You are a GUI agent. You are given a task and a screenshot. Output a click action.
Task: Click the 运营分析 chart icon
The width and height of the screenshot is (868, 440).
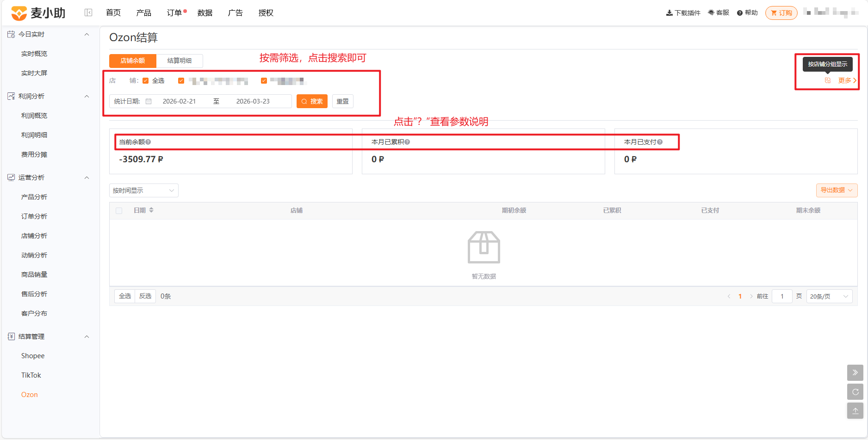point(11,177)
